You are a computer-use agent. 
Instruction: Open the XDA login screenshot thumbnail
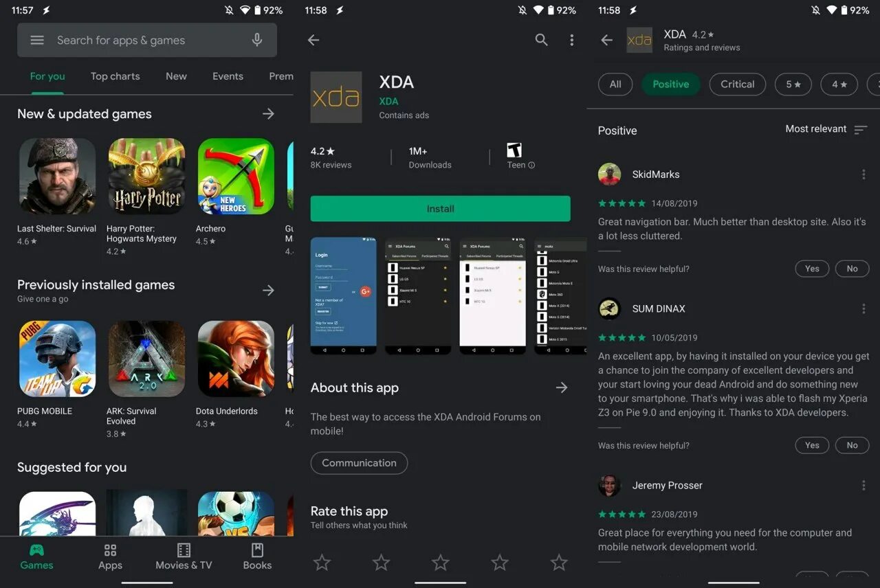click(344, 296)
